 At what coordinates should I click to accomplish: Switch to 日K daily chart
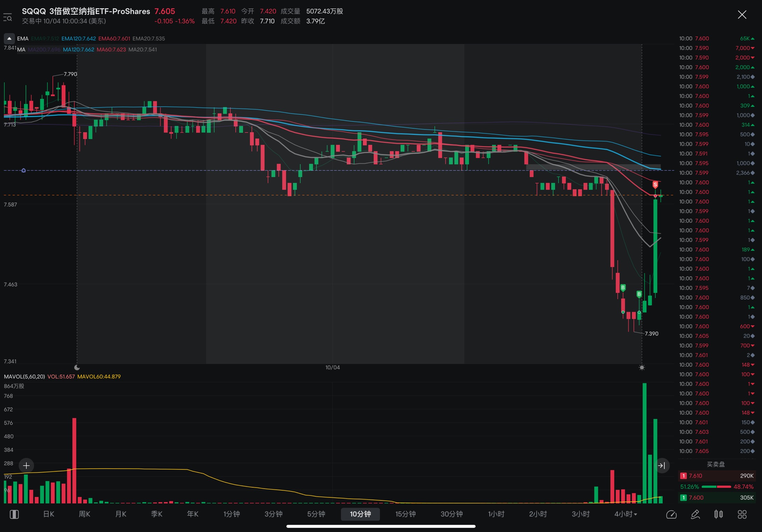pyautogui.click(x=49, y=514)
